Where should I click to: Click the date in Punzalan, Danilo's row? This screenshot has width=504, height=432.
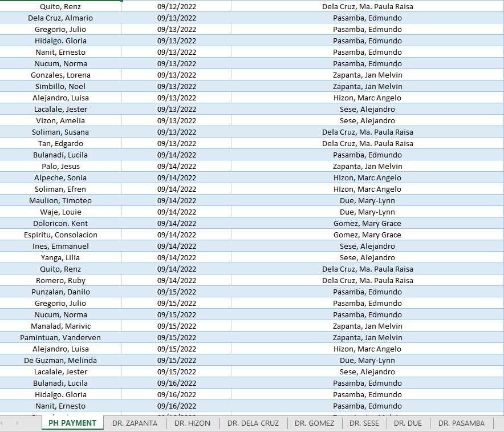[177, 292]
